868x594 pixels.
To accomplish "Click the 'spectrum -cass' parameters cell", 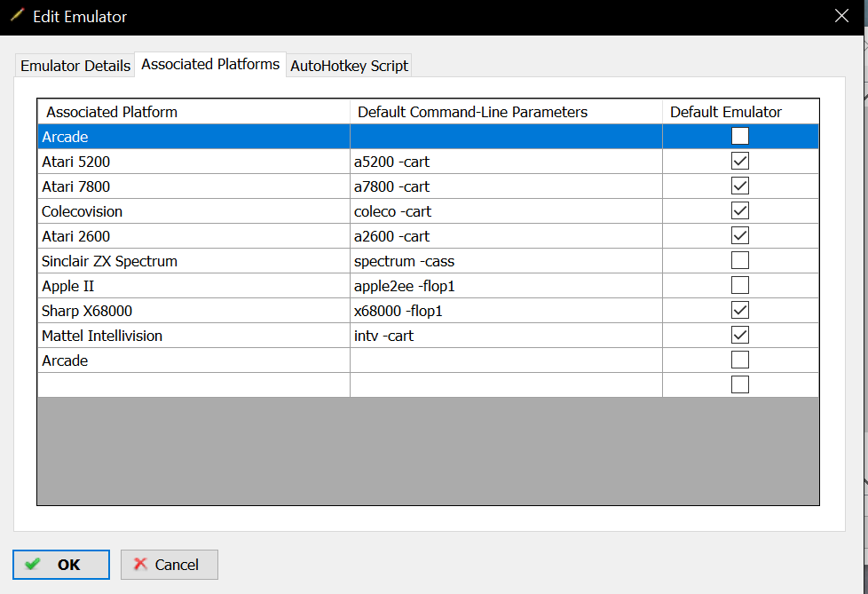I will (x=506, y=261).
